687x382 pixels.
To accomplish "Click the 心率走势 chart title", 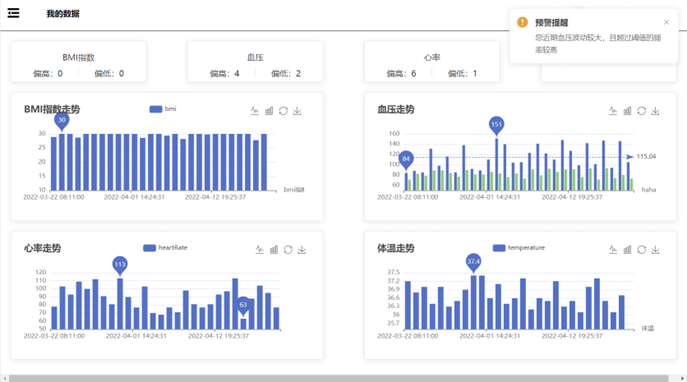I will point(42,248).
